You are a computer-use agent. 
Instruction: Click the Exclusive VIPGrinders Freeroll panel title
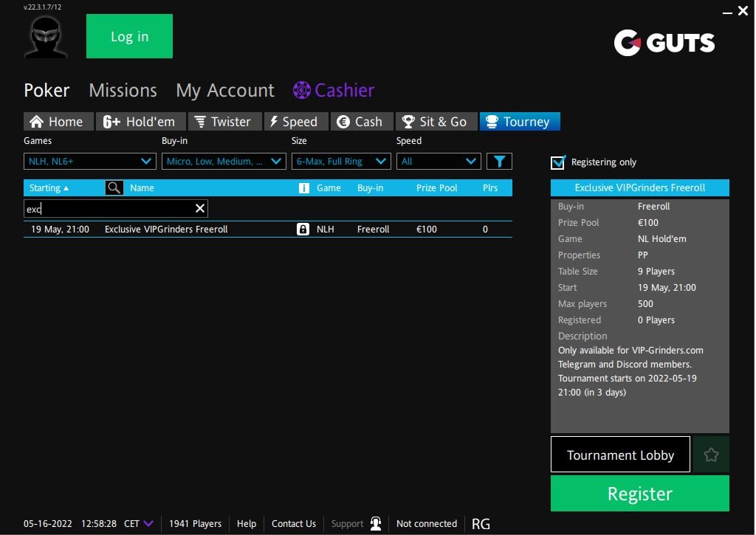[640, 187]
